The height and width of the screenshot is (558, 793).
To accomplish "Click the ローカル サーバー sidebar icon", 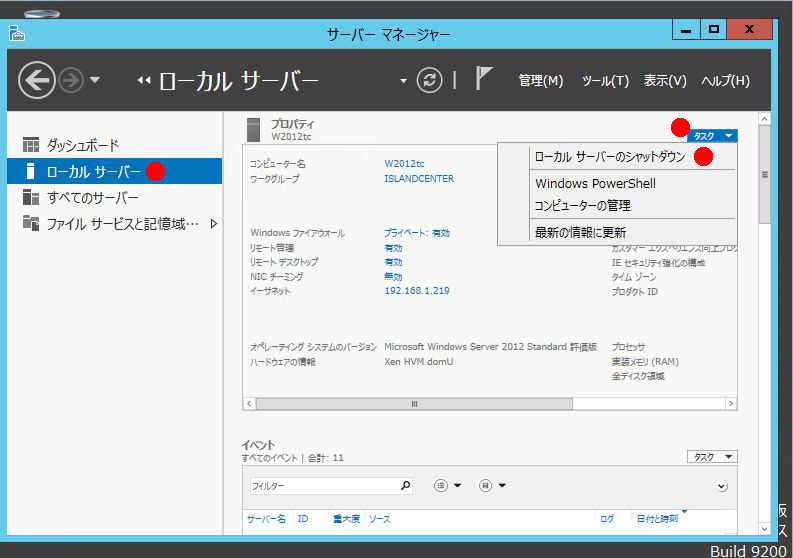I will 30,171.
